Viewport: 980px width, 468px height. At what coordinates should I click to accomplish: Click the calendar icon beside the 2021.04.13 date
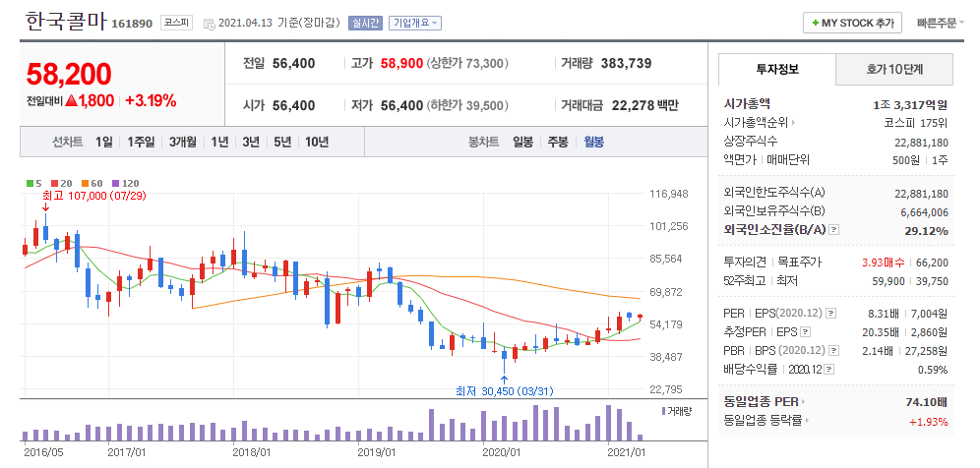pos(209,24)
